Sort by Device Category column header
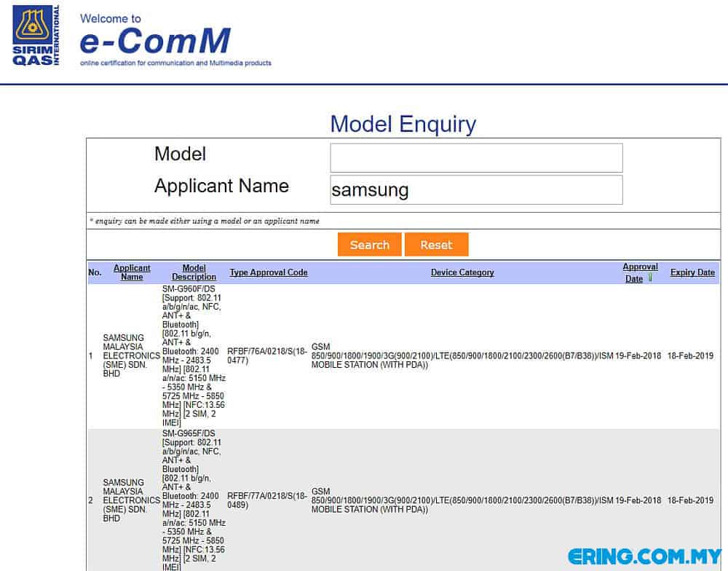This screenshot has height=571, width=728. [462, 272]
